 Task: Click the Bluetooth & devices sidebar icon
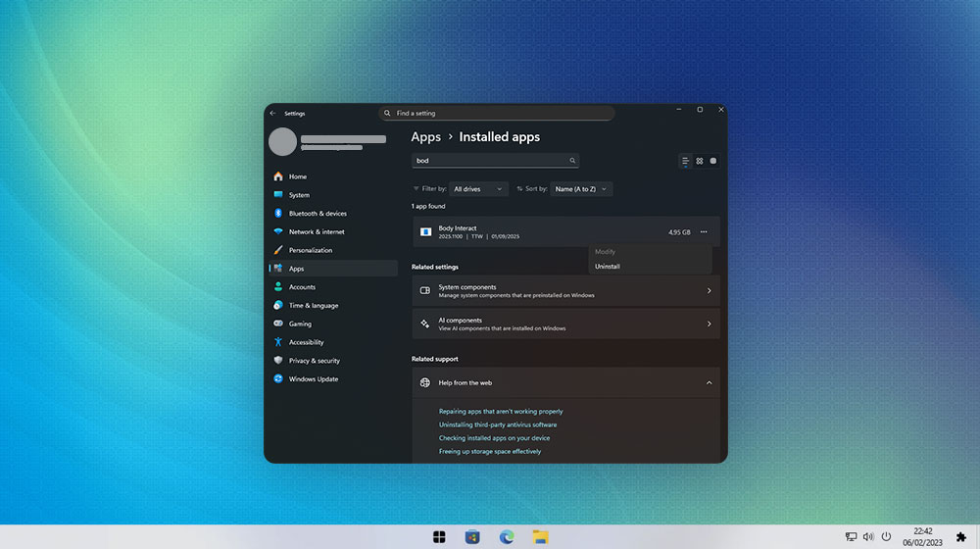[x=278, y=214]
